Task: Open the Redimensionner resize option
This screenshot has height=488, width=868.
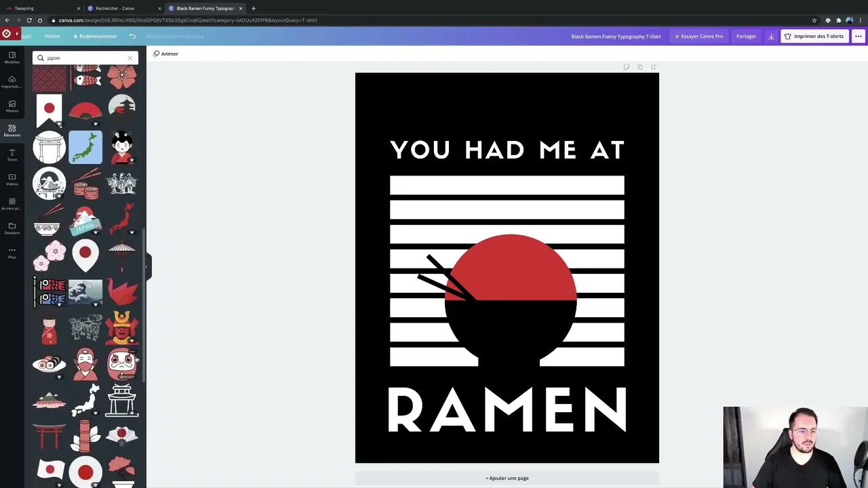Action: pos(95,36)
